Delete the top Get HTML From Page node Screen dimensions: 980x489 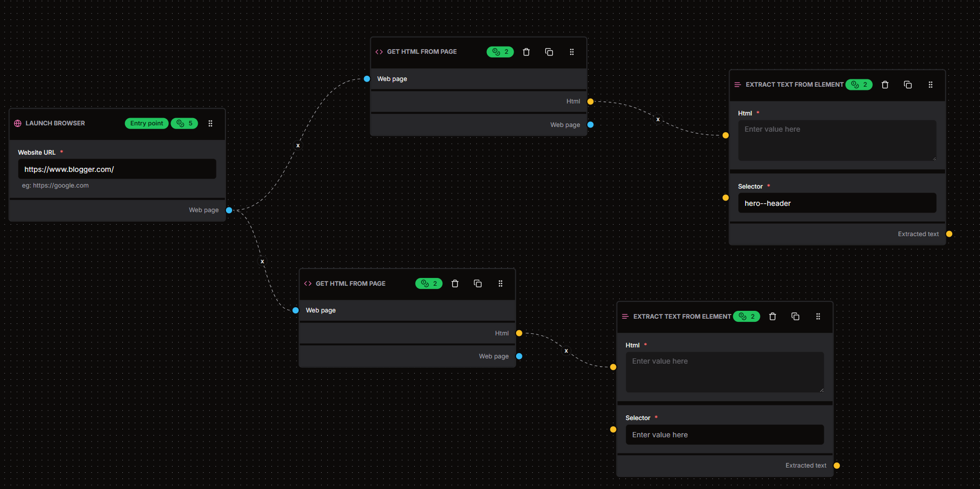click(526, 52)
